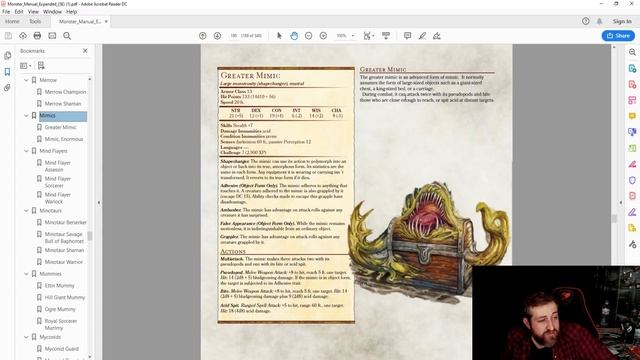This screenshot has width=640, height=360.
Task: Select the Monster_Manual document tab
Action: [80, 21]
